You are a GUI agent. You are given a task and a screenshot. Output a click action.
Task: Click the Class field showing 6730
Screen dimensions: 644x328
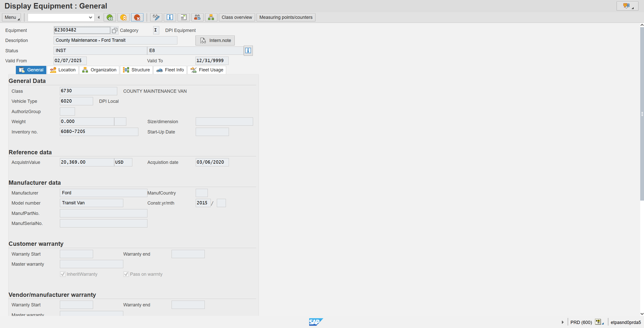pyautogui.click(x=89, y=91)
